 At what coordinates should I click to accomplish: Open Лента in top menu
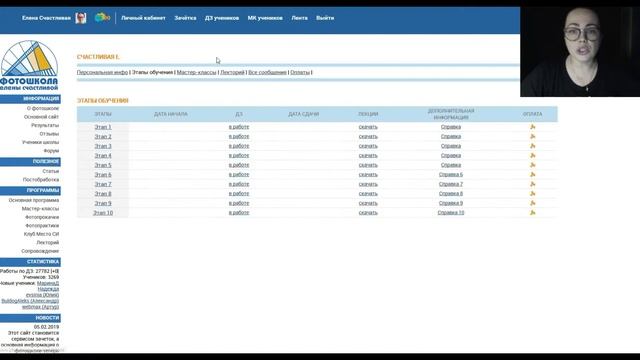click(300, 18)
